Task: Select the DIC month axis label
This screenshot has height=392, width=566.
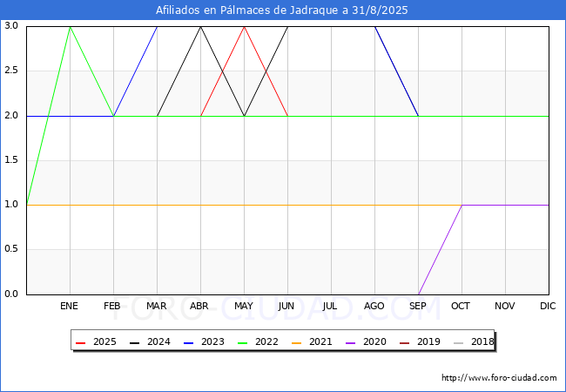Action: 548,306
